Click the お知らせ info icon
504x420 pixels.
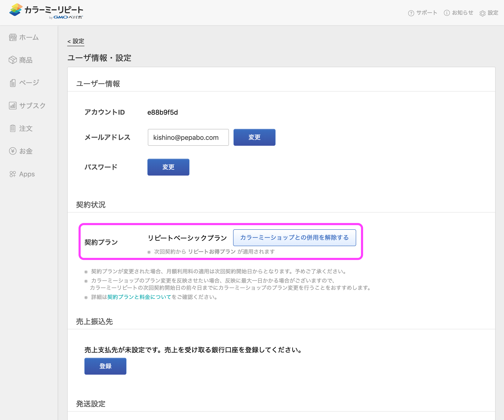[x=447, y=13]
